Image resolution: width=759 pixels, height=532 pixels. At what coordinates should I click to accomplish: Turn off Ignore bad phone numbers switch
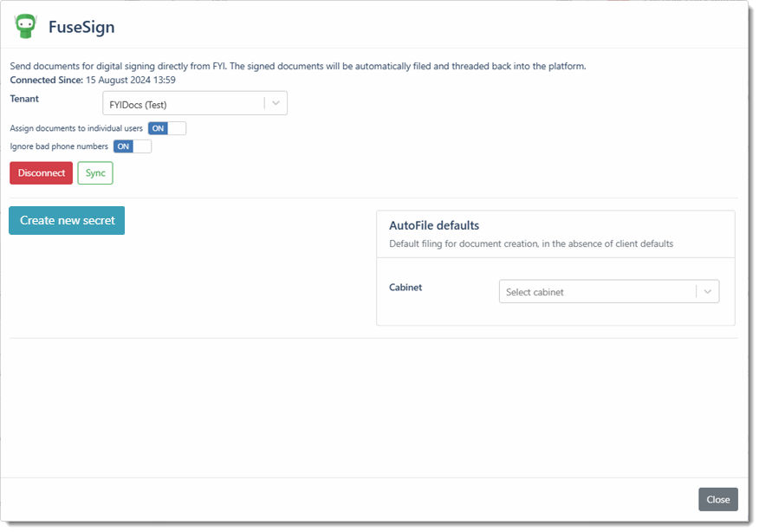click(133, 146)
